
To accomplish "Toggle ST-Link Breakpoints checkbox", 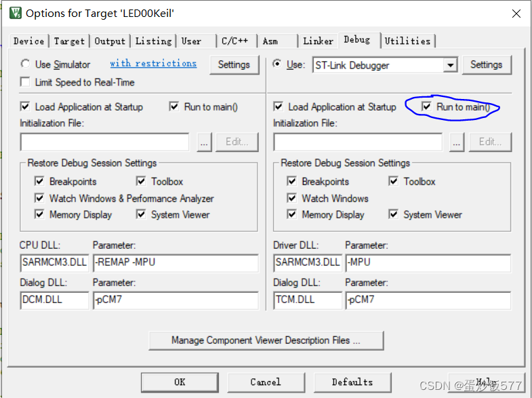I will (x=292, y=181).
